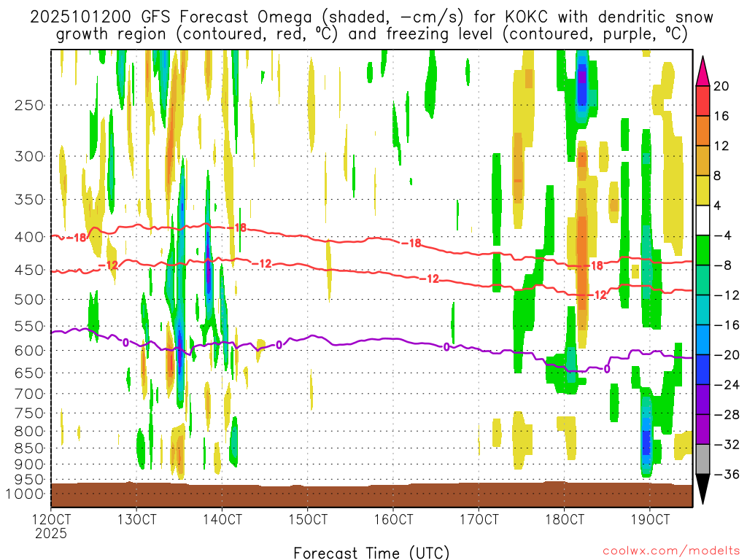The width and height of the screenshot is (747, 560).
Task: Click the 12OCT date label
Action: (x=51, y=520)
